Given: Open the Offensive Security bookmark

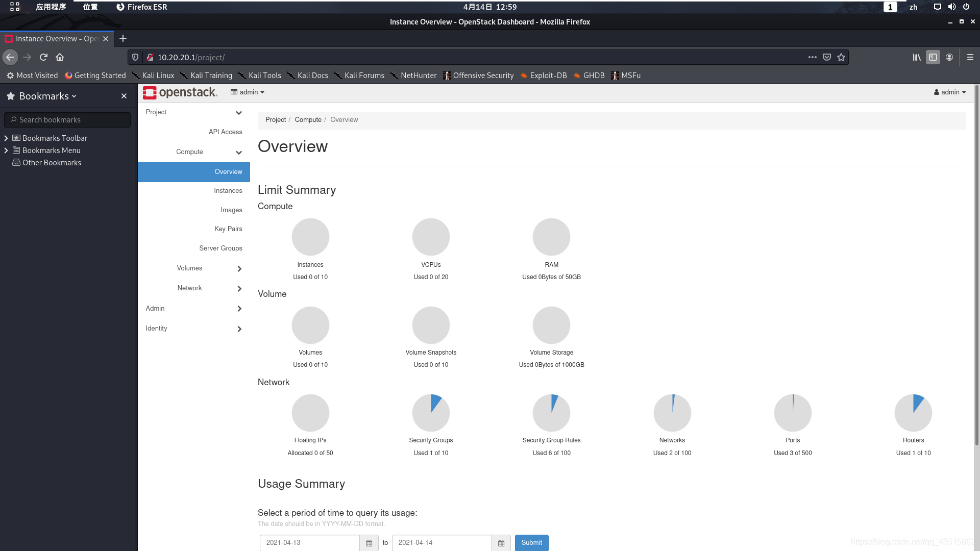Looking at the screenshot, I should click(x=478, y=76).
